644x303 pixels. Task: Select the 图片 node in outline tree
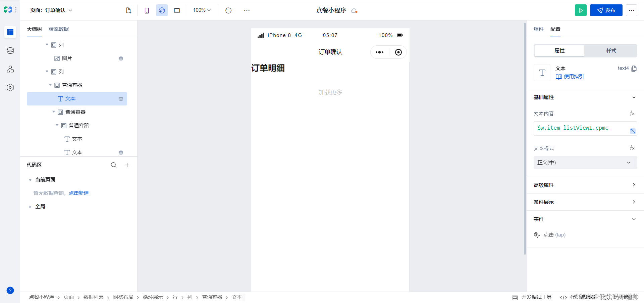point(67,58)
